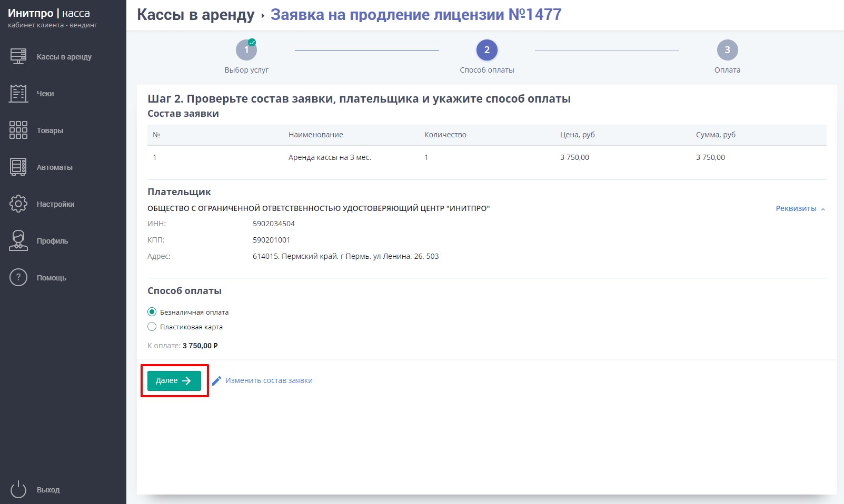This screenshot has width=844, height=504.
Task: Click the Цена, руб column header
Action: coord(578,135)
